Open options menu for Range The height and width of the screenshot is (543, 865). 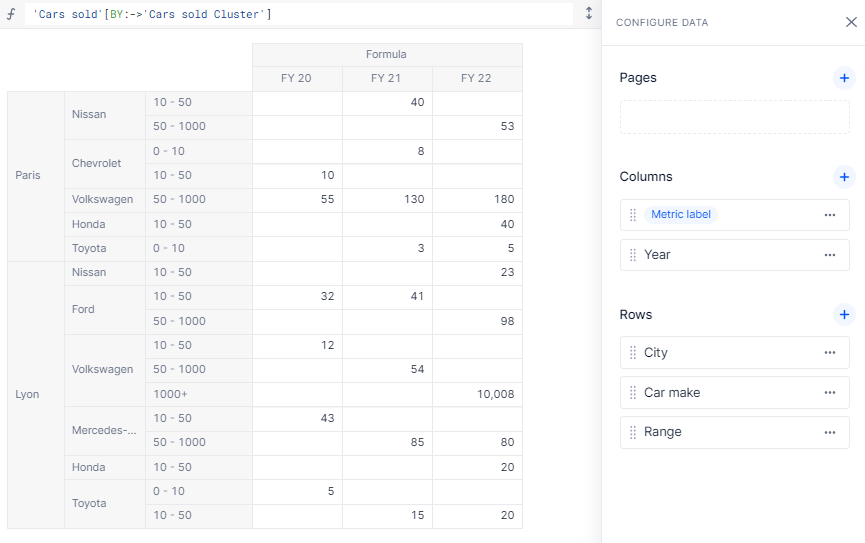[x=830, y=432]
